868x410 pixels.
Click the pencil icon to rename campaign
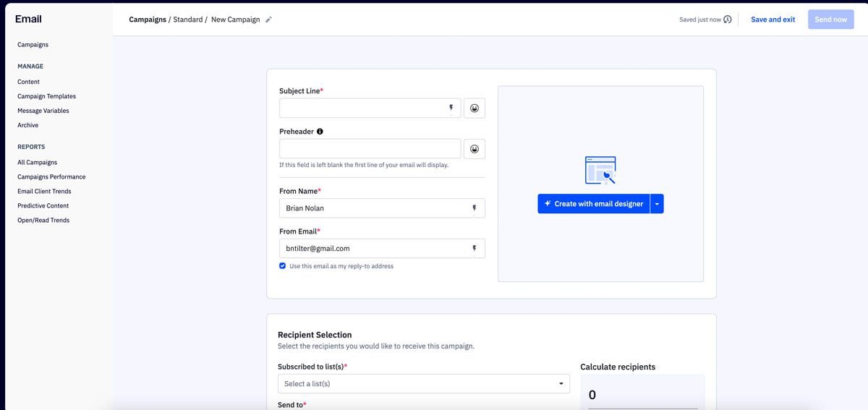(x=268, y=20)
